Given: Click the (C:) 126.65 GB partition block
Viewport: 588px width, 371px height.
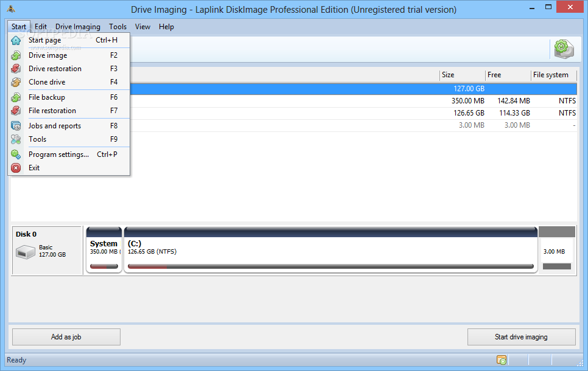Looking at the screenshot, I should click(331, 249).
